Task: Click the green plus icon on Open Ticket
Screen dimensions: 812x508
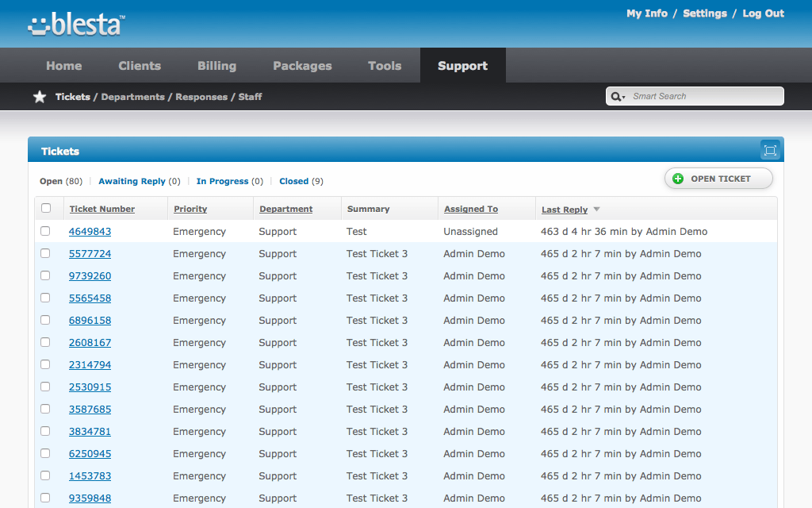Action: click(x=678, y=179)
